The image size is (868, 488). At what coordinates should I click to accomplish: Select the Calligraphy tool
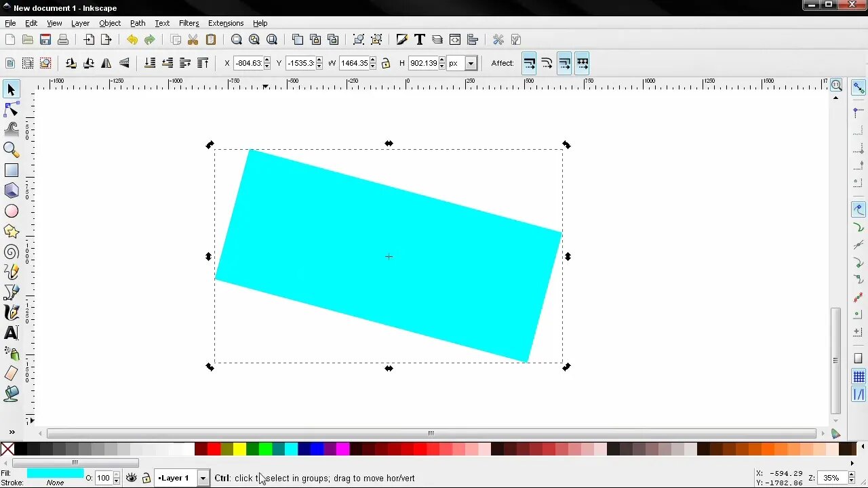pyautogui.click(x=11, y=312)
